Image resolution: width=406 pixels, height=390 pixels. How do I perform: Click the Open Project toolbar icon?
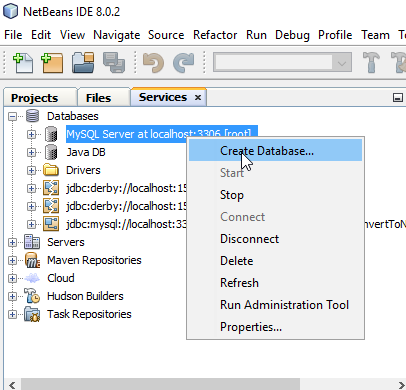point(83,63)
